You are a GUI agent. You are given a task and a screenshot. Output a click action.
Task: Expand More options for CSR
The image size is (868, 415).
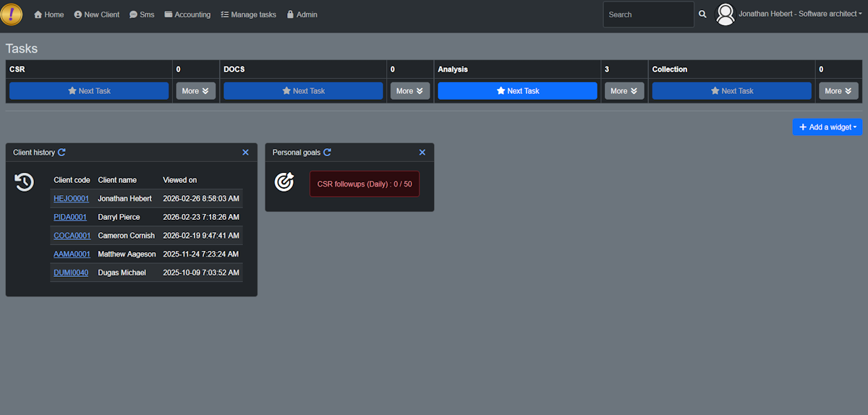(x=196, y=91)
